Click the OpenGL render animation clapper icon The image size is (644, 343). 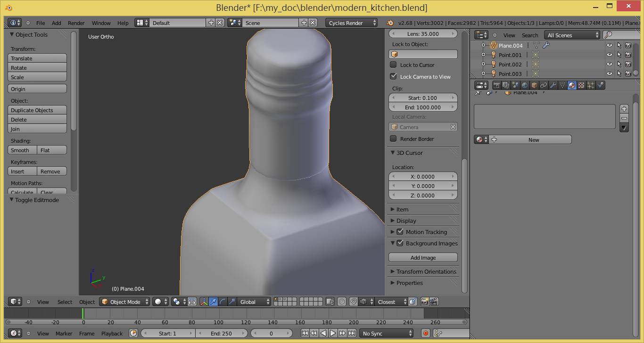pyautogui.click(x=434, y=302)
